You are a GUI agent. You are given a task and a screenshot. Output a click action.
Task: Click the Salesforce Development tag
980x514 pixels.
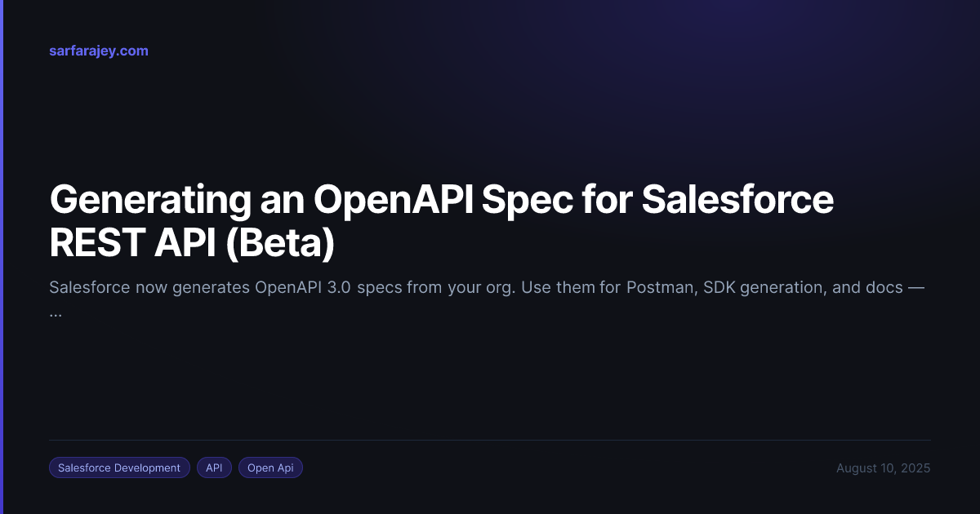click(x=119, y=467)
